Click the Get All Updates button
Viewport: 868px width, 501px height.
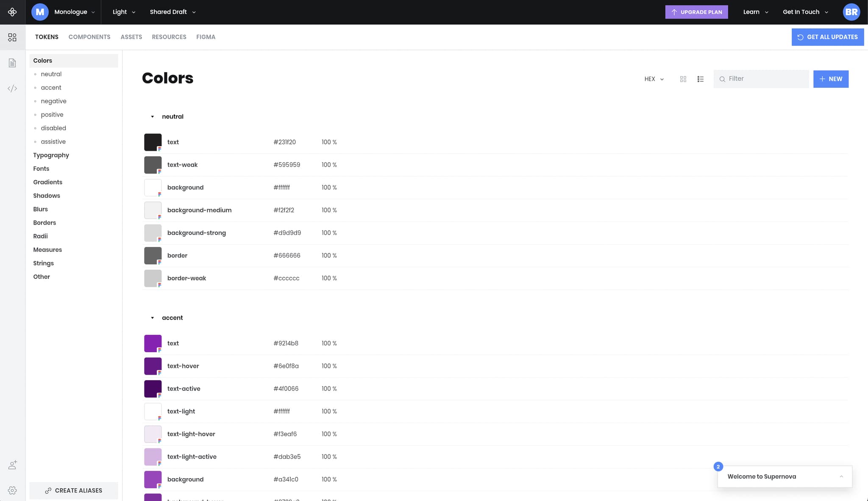(827, 37)
